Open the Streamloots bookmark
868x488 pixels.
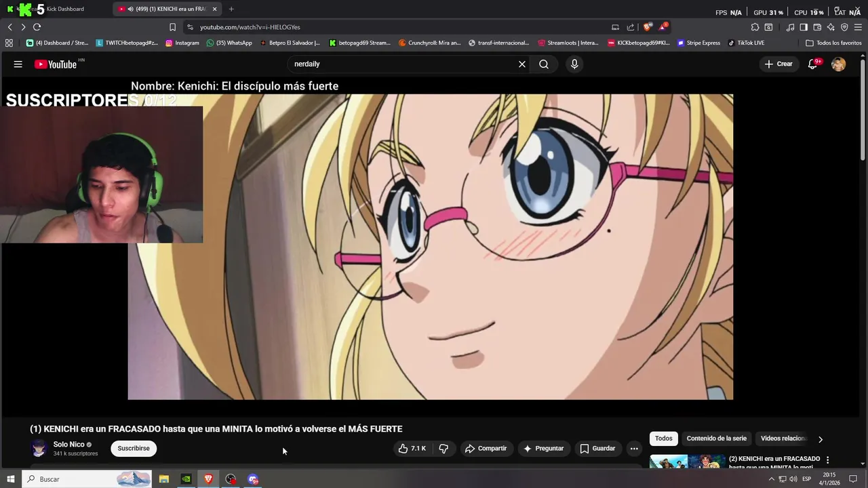pyautogui.click(x=568, y=43)
